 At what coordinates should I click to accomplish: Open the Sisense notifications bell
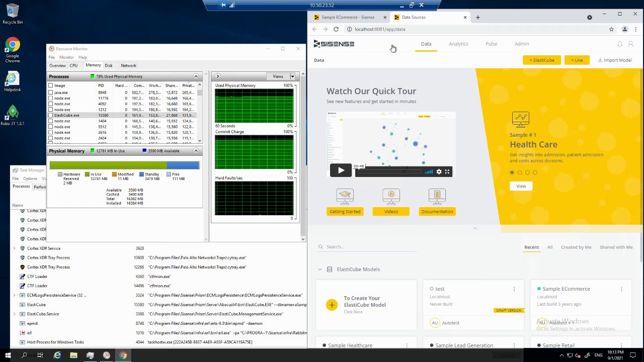[x=619, y=44]
